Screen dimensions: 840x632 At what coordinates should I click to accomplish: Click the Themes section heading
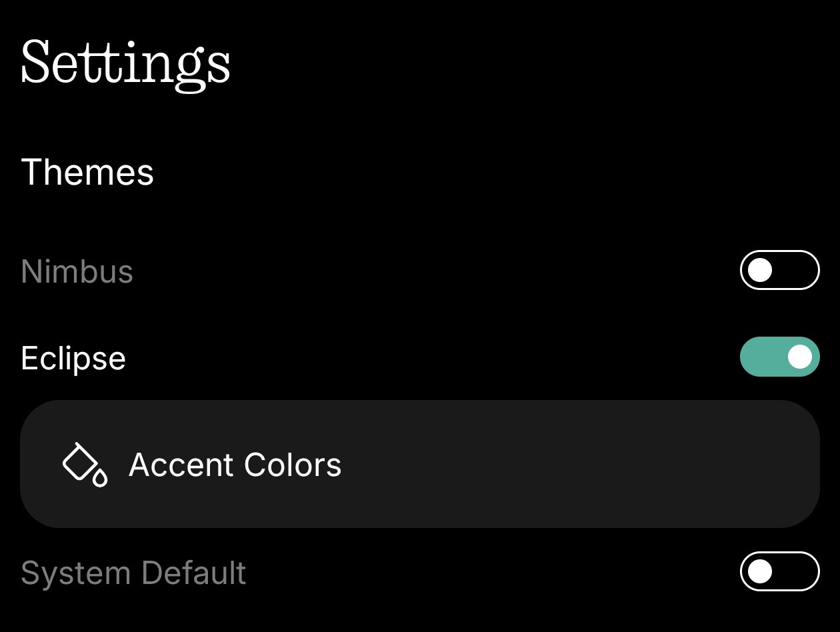(87, 172)
